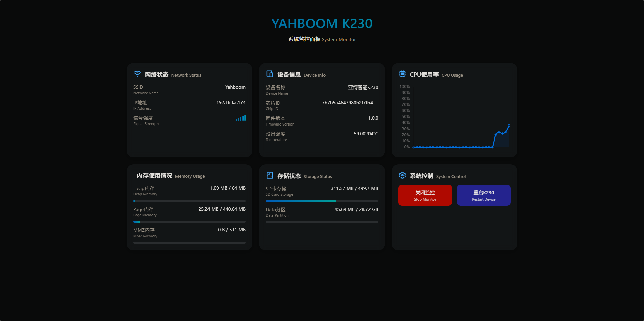Click the CPU使用率 CPU Usage heading
644x321 pixels.
(x=437, y=75)
